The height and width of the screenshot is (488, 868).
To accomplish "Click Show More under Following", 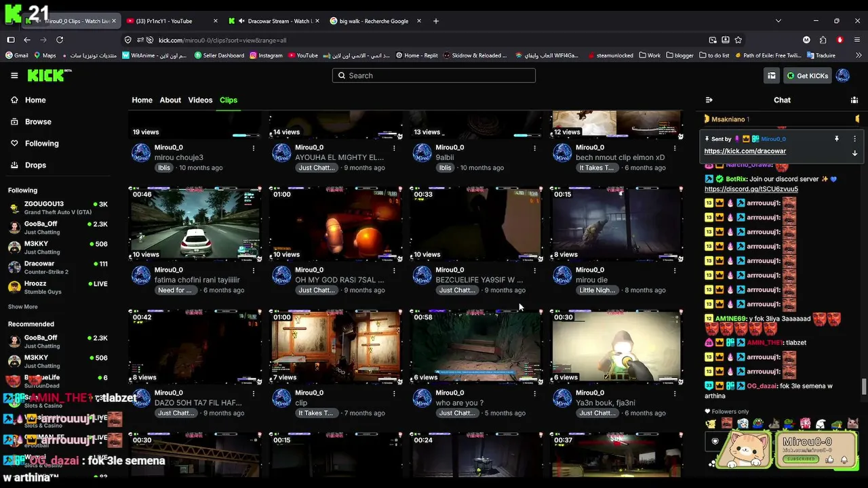I will pos(22,307).
